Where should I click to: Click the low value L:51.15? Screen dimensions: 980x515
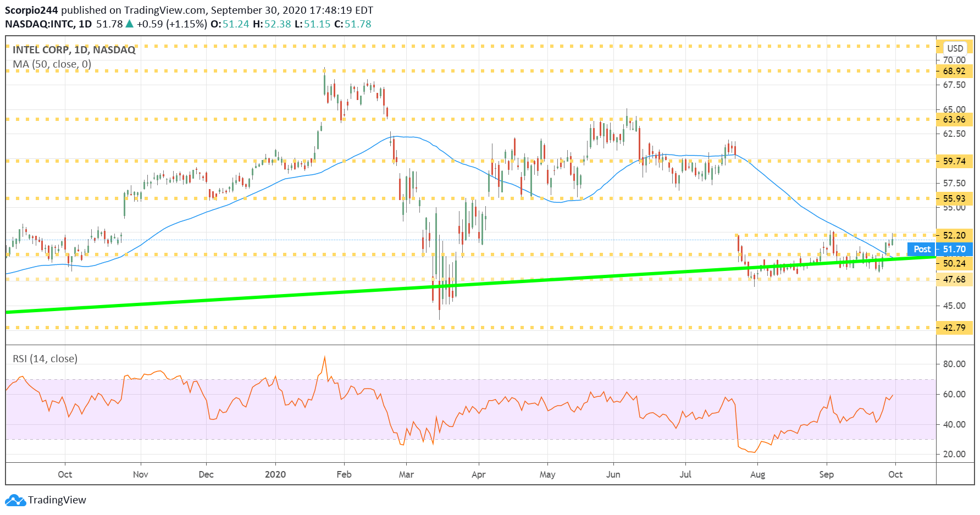pyautogui.click(x=312, y=24)
